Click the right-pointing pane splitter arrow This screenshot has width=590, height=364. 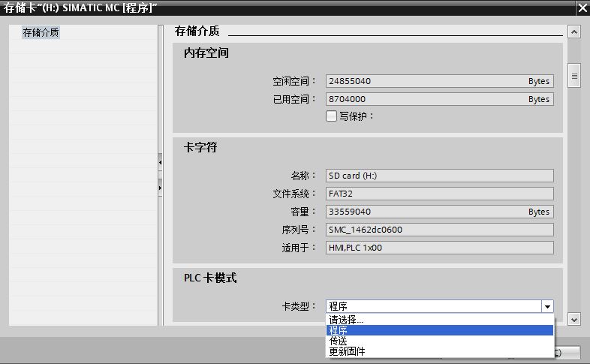pos(161,188)
